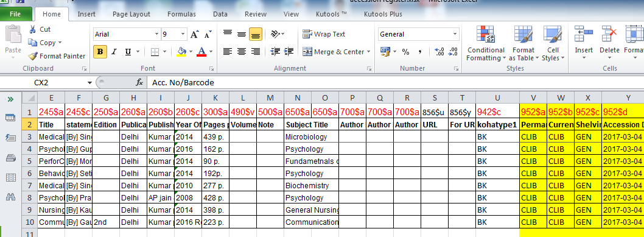This screenshot has height=237, width=644.
Task: Open text Orientation options
Action: [278, 34]
